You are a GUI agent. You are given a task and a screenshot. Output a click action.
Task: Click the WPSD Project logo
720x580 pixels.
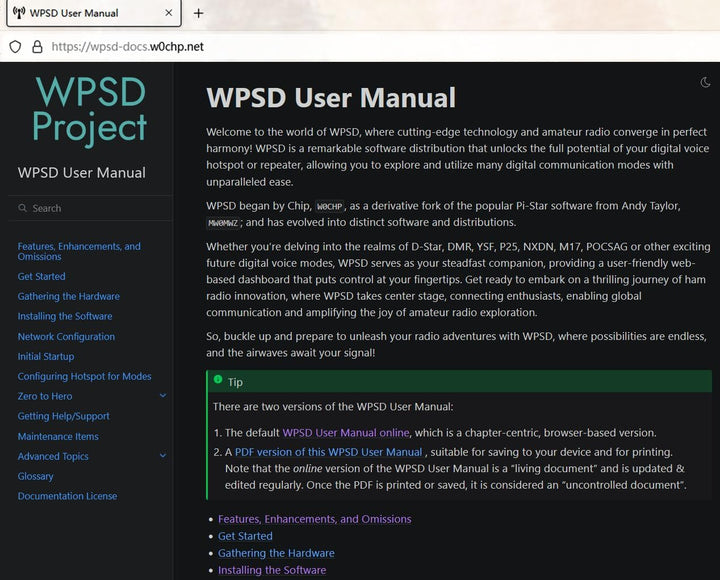(x=88, y=109)
